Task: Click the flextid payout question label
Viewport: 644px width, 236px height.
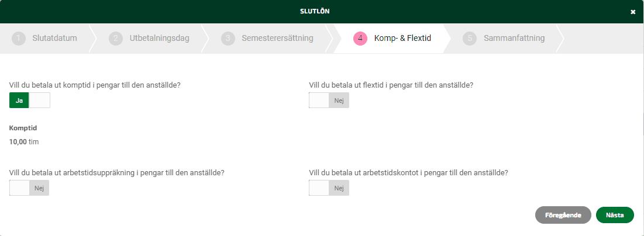Action: point(391,85)
